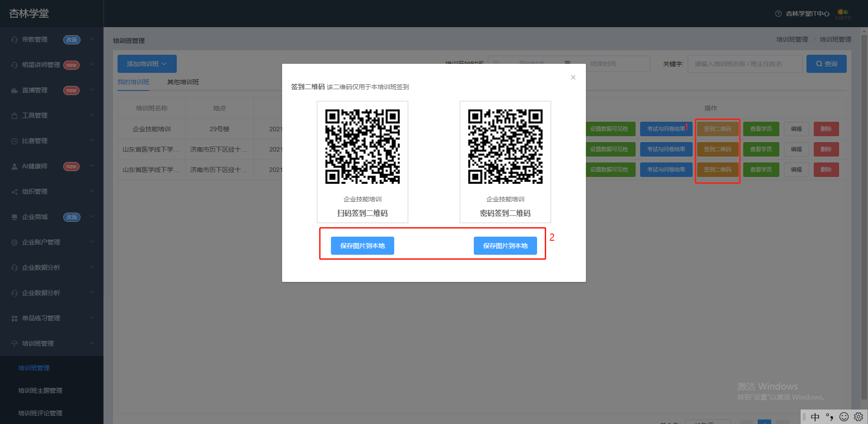Open the IME emoji smiley icon

[844, 417]
